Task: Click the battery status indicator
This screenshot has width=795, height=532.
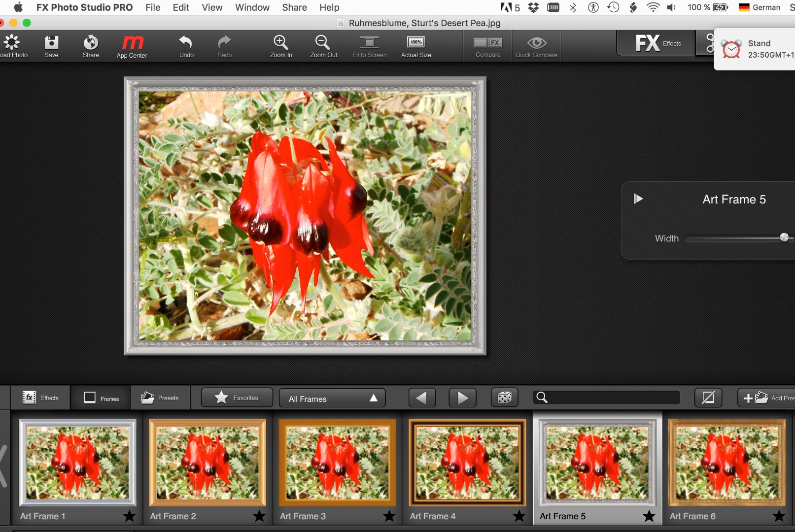Action: [x=708, y=7]
